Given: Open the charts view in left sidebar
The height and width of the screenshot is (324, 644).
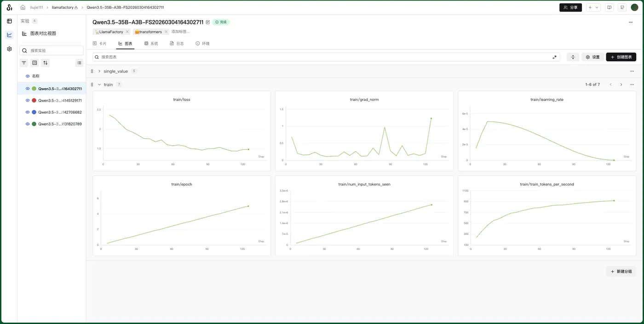Looking at the screenshot, I should click(9, 35).
